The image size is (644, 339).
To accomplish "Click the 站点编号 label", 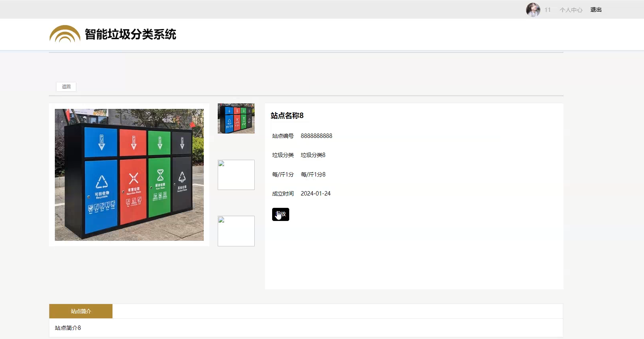I will [x=283, y=136].
